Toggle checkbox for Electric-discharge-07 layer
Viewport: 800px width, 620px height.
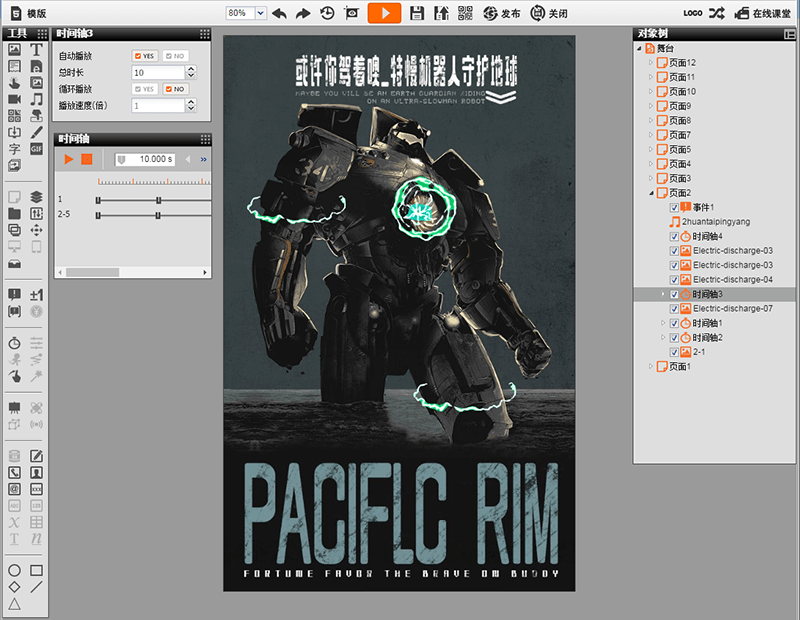674,309
